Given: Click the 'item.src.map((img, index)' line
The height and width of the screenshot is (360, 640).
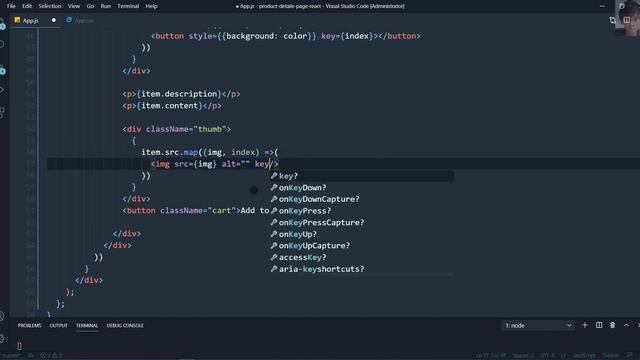Looking at the screenshot, I should 210,152.
